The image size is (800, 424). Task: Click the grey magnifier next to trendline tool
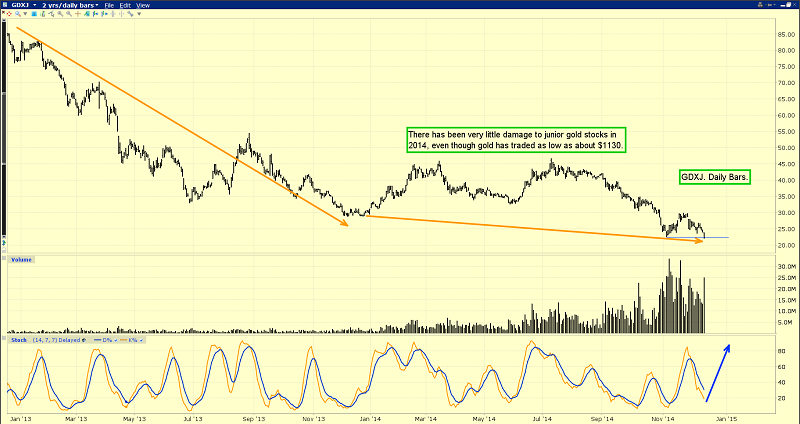pyautogui.click(x=60, y=14)
